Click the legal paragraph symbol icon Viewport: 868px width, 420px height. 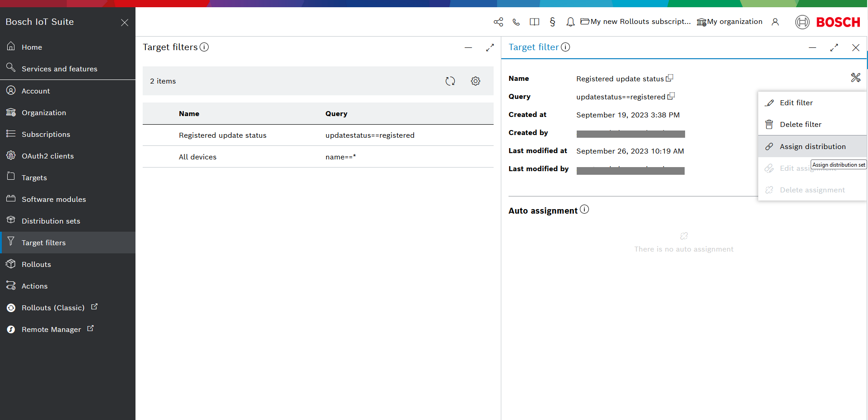pyautogui.click(x=552, y=22)
